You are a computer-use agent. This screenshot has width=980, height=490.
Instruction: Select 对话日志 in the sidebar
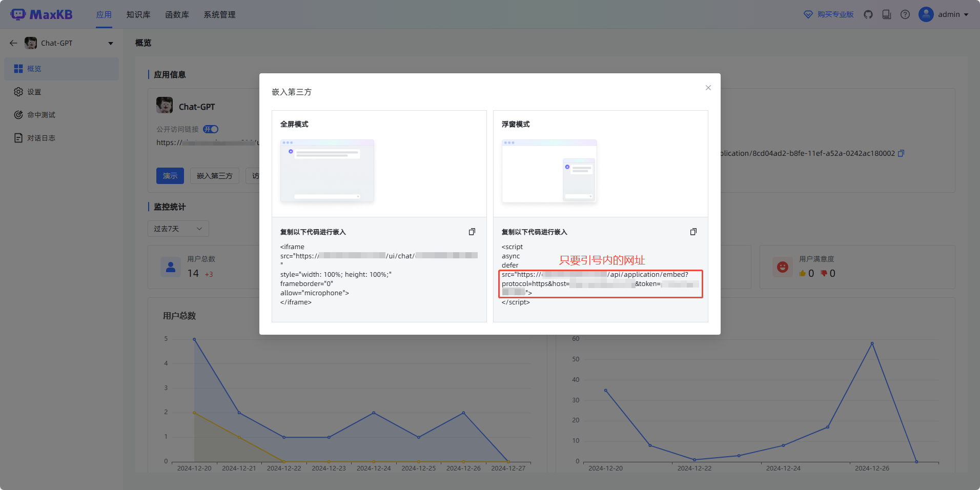62,138
